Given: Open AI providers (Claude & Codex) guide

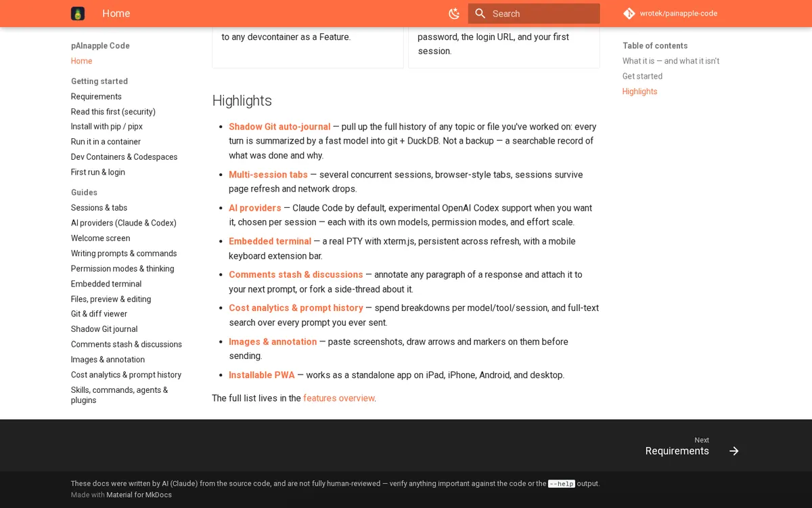Looking at the screenshot, I should [x=124, y=223].
